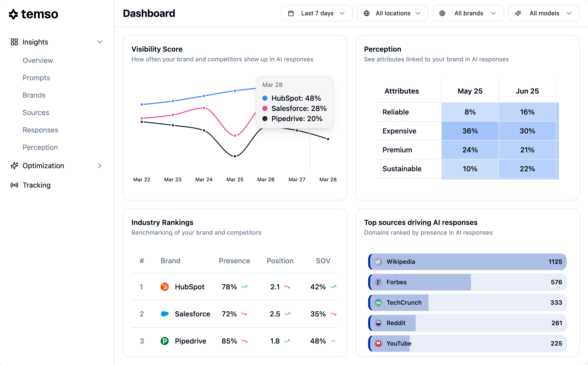588x365 pixels.
Task: Open the All locations filter
Action: pos(393,13)
